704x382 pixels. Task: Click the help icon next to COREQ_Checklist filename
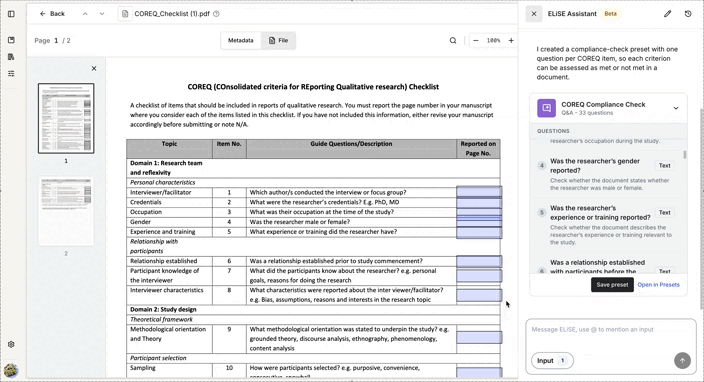(216, 14)
